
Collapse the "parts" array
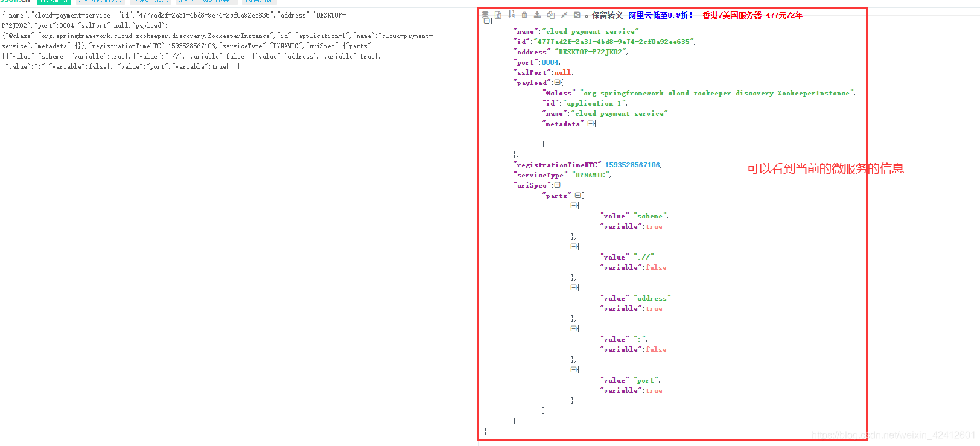[577, 196]
